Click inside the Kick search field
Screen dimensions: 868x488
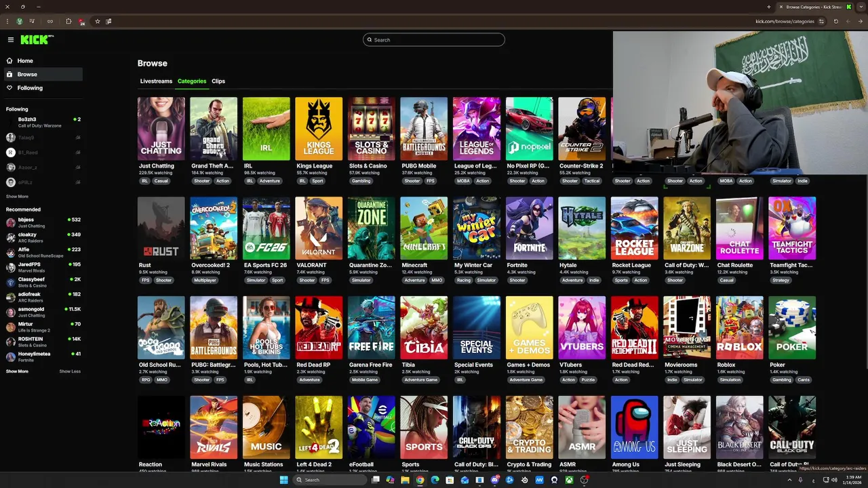[434, 40]
